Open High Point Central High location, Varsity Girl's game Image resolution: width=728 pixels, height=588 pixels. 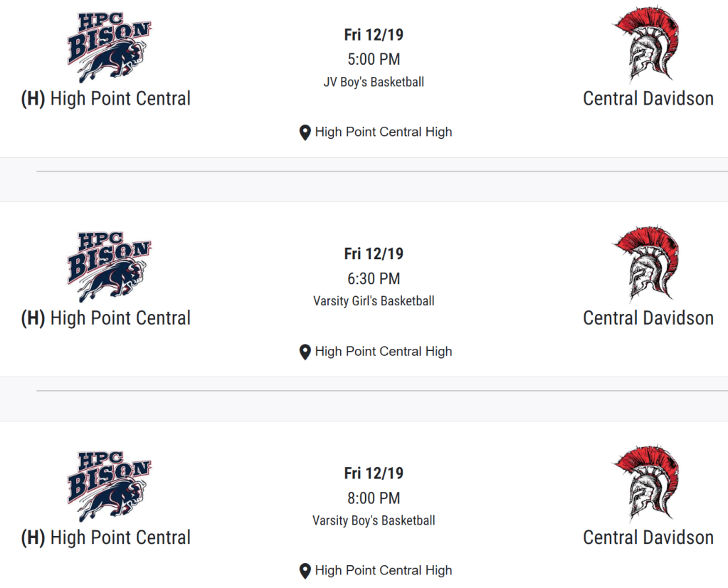point(383,351)
